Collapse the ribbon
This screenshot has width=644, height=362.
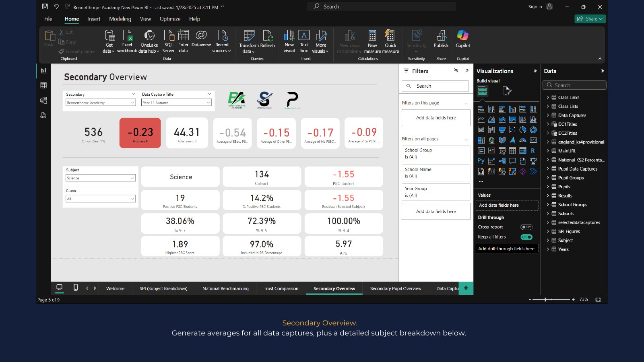coord(600,59)
